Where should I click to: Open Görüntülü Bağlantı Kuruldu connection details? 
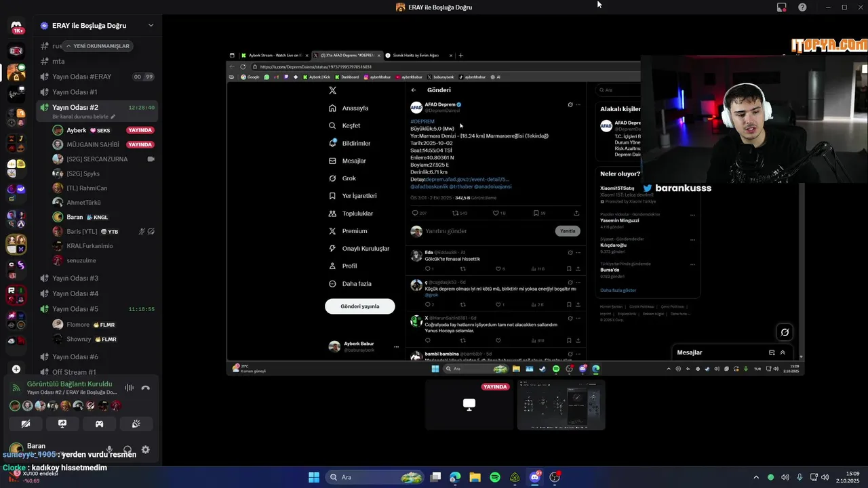click(69, 384)
